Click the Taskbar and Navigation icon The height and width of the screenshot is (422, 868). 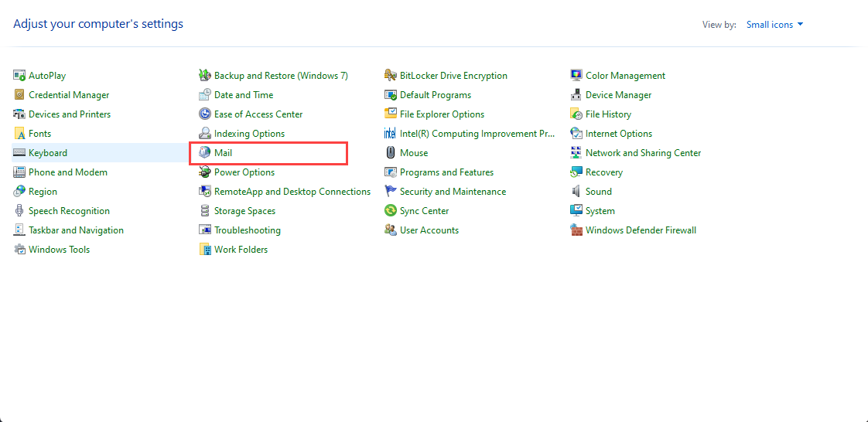[x=19, y=230]
